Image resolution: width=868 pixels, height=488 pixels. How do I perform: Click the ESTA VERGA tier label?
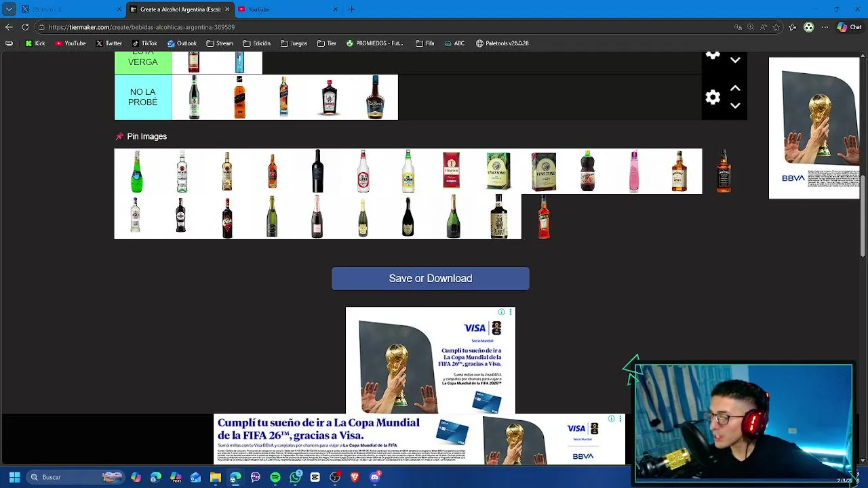[x=143, y=62]
